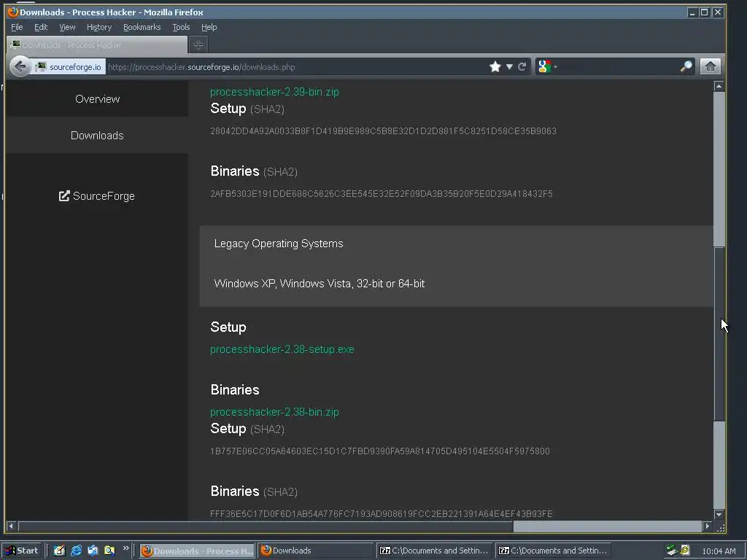Click the 2.38 Setup SHA2 hash starting 1B757E06

tap(379, 451)
